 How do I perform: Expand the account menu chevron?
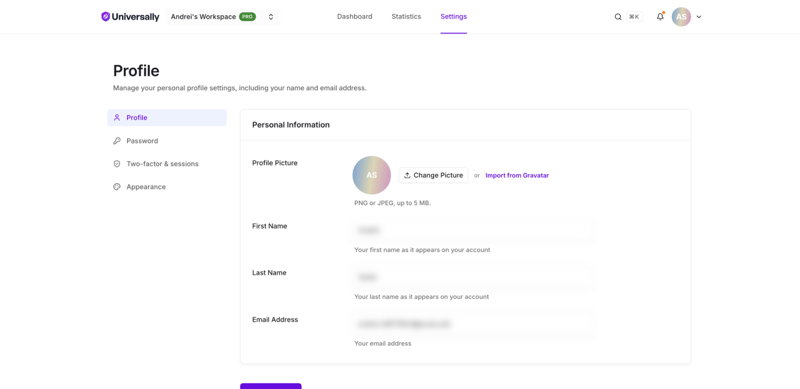tap(699, 17)
